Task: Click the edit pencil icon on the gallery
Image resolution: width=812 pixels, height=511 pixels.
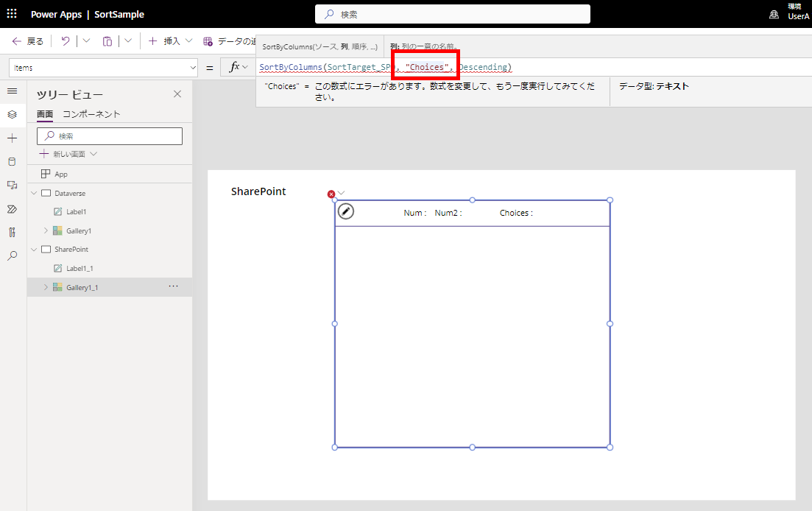Action: (x=345, y=211)
